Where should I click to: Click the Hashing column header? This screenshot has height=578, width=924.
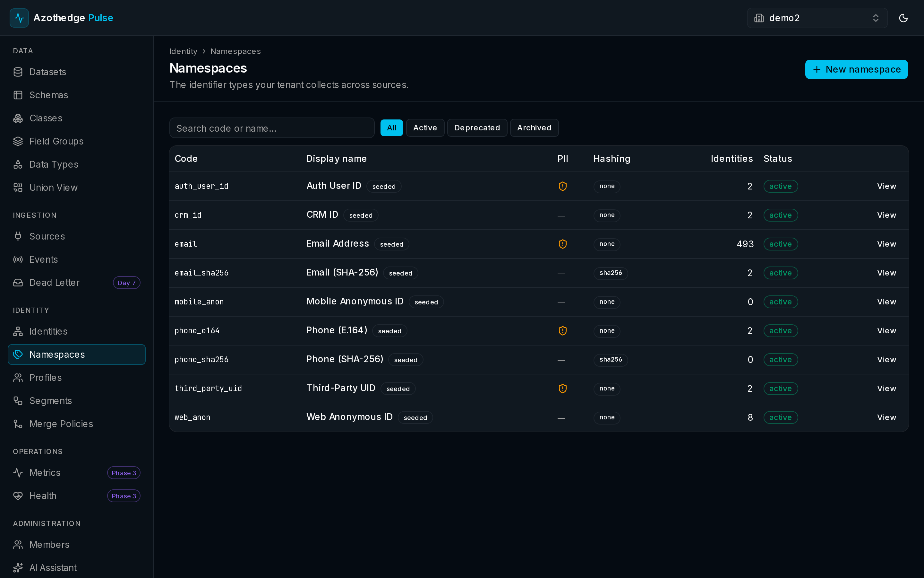pyautogui.click(x=612, y=159)
